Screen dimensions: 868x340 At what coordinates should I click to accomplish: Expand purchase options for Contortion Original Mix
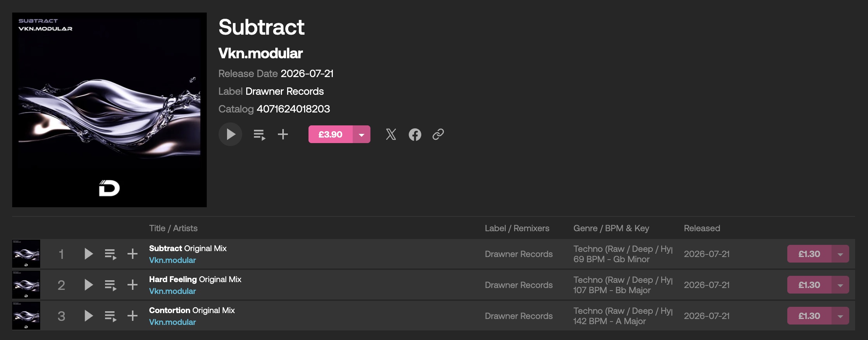[840, 316]
